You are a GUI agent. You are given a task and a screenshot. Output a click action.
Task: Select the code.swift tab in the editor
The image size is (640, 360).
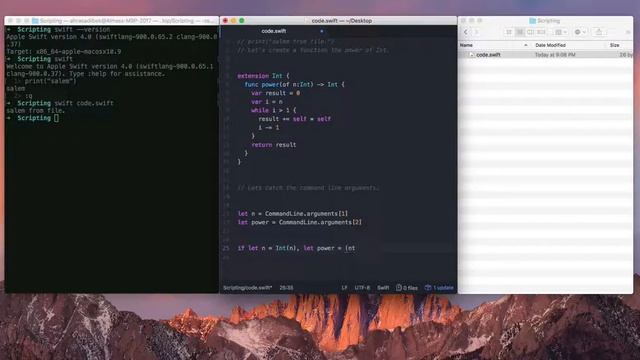pyautogui.click(x=273, y=31)
